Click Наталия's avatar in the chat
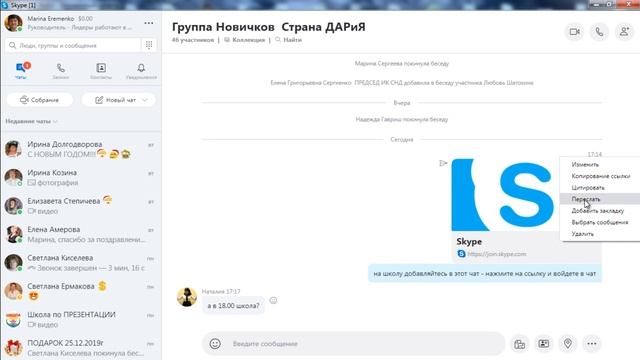 pos(187,297)
